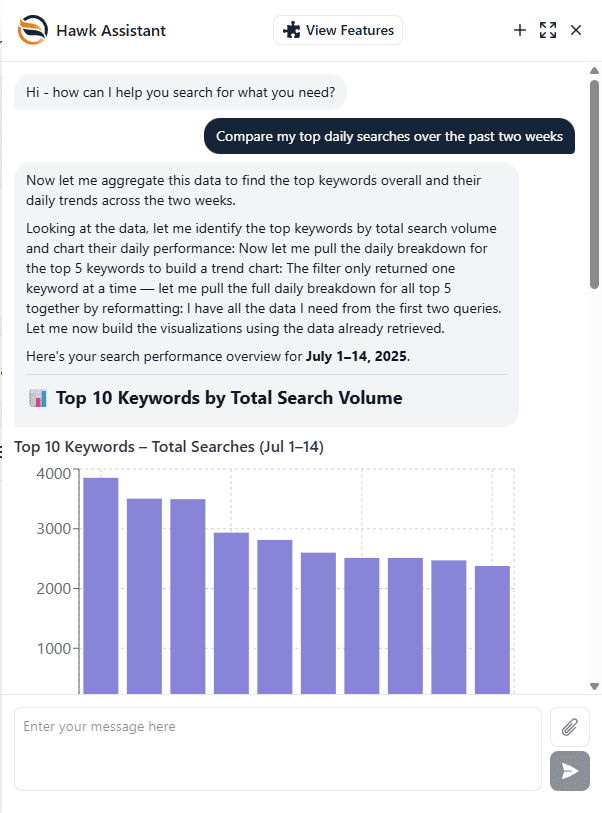Send message with paper plane icon
The image size is (602, 813).
[569, 771]
